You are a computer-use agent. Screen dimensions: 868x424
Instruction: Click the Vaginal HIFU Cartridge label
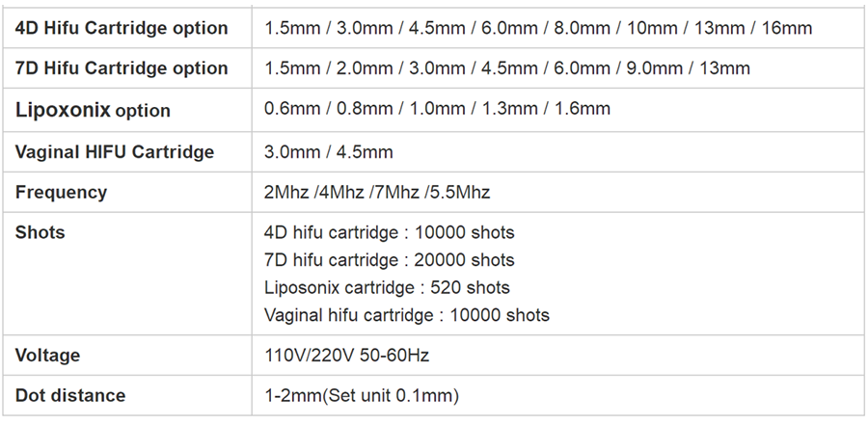point(115,152)
